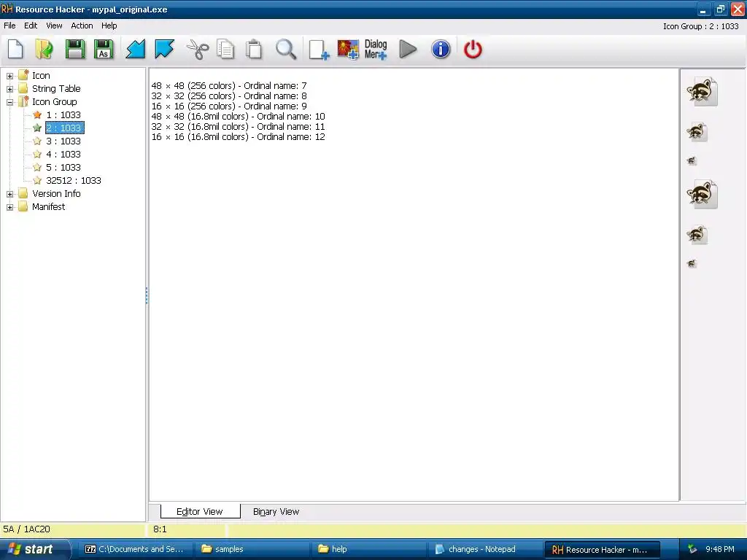747x560 pixels.
Task: Select the Icon Group tree item
Action: tap(54, 101)
